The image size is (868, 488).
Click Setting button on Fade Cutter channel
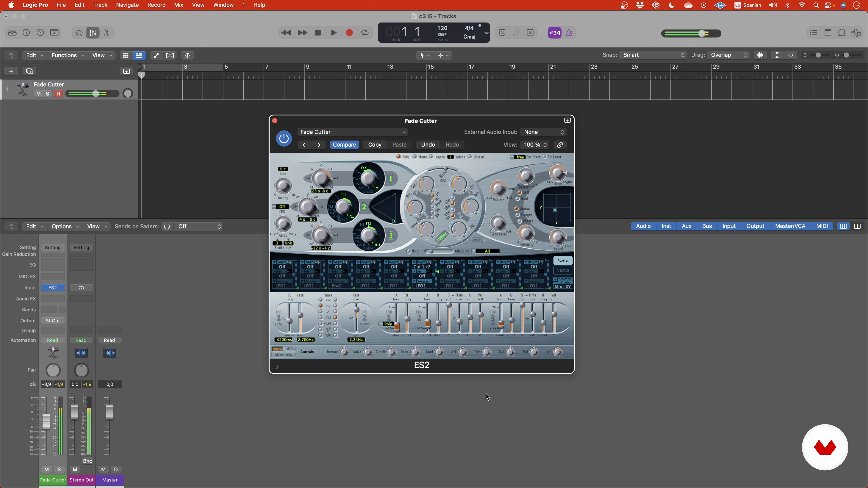coord(53,247)
